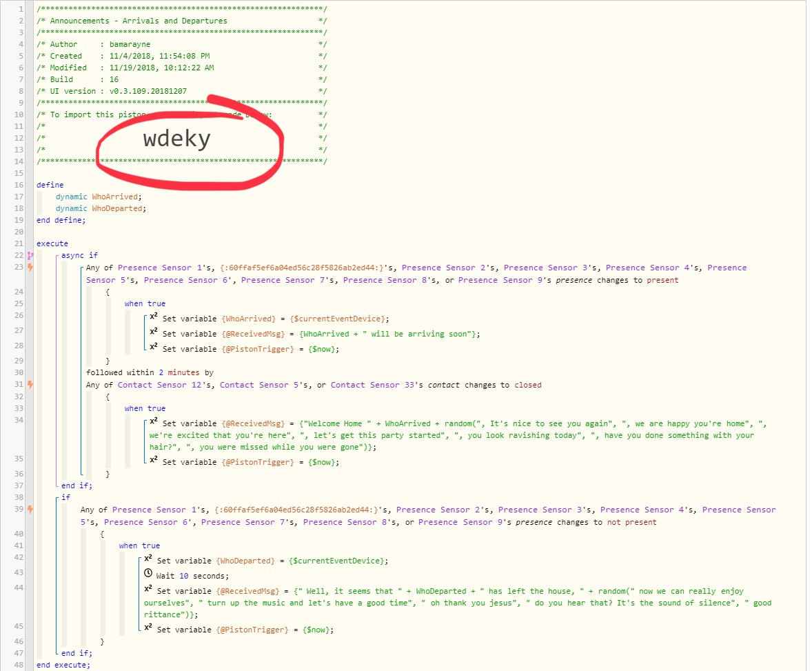Click the async branch icon at line 22
Viewport: 812px width, 671px height.
[30, 255]
